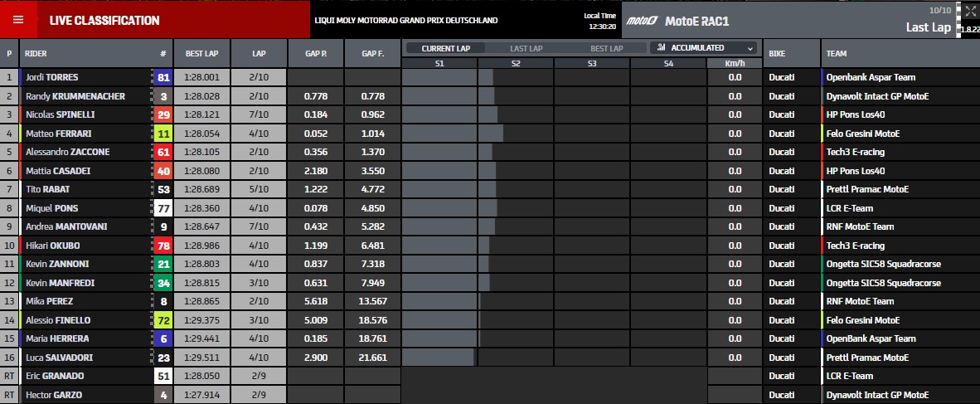980x404 pixels.
Task: Click number badge 29 of Spinelli
Action: coord(163,114)
